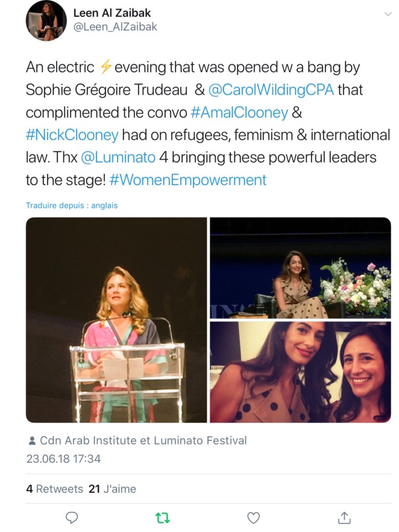Image resolution: width=399 pixels, height=532 pixels.
Task: View the selfie photo of two women
Action: click(x=300, y=372)
